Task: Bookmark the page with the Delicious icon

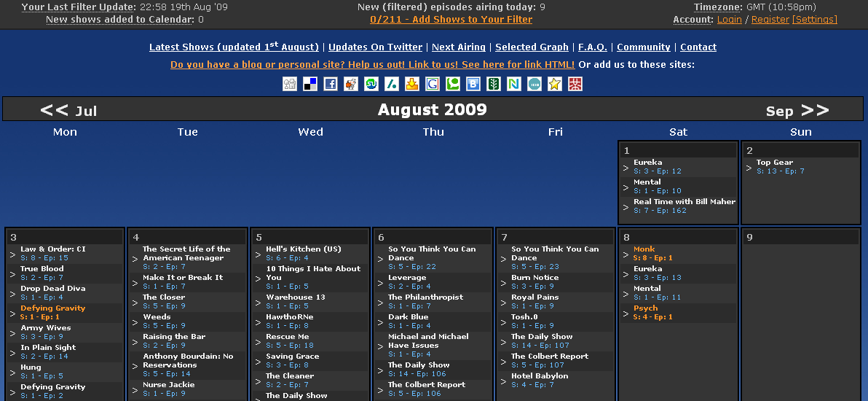Action: (310, 84)
